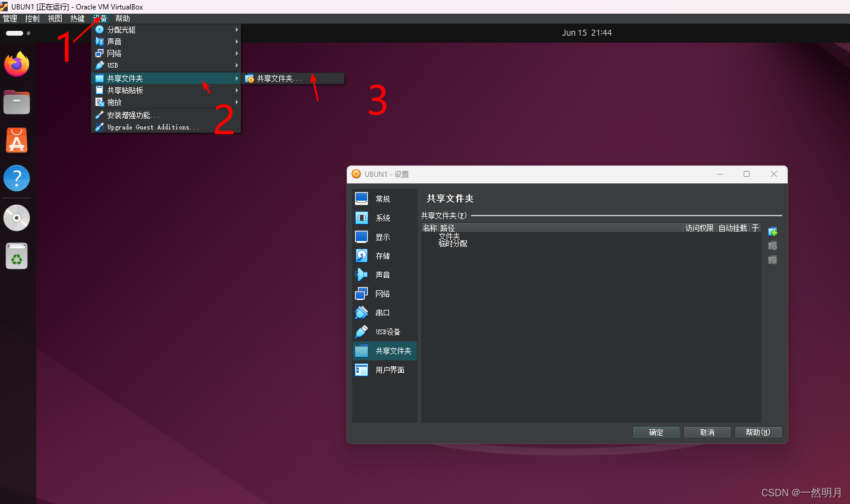Select the 用户界面 settings category

(385, 370)
